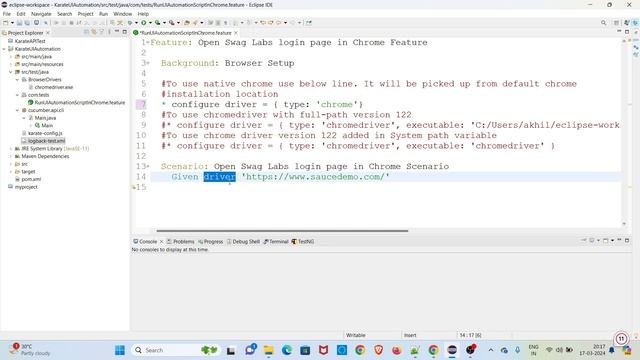Click the Windows Start button
Viewport: 640px width, 360px height.
point(120,350)
